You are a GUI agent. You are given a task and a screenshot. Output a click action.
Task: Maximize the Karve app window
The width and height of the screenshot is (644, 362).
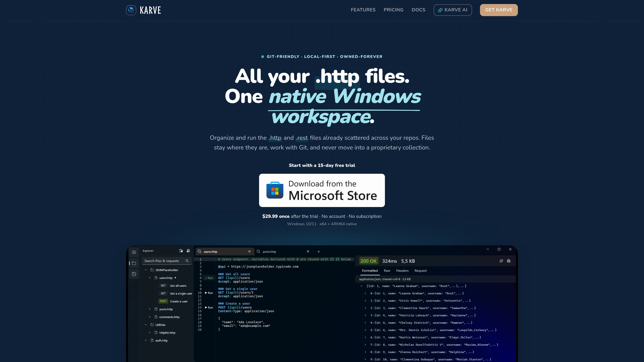(x=499, y=249)
